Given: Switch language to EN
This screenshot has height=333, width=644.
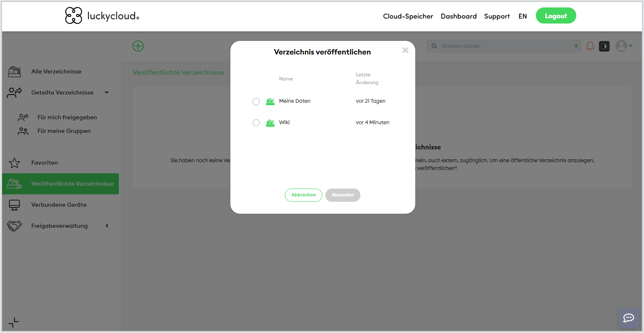Looking at the screenshot, I should pyautogui.click(x=523, y=16).
